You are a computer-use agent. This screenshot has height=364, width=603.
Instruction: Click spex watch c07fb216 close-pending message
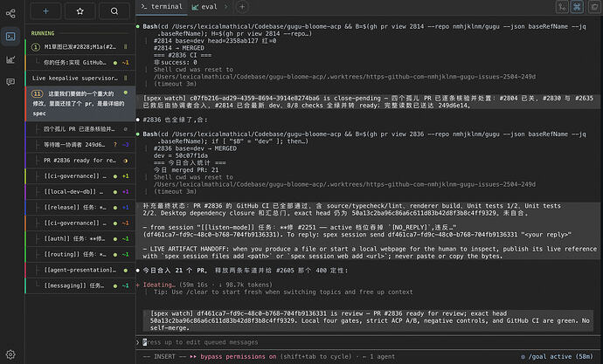point(368,102)
